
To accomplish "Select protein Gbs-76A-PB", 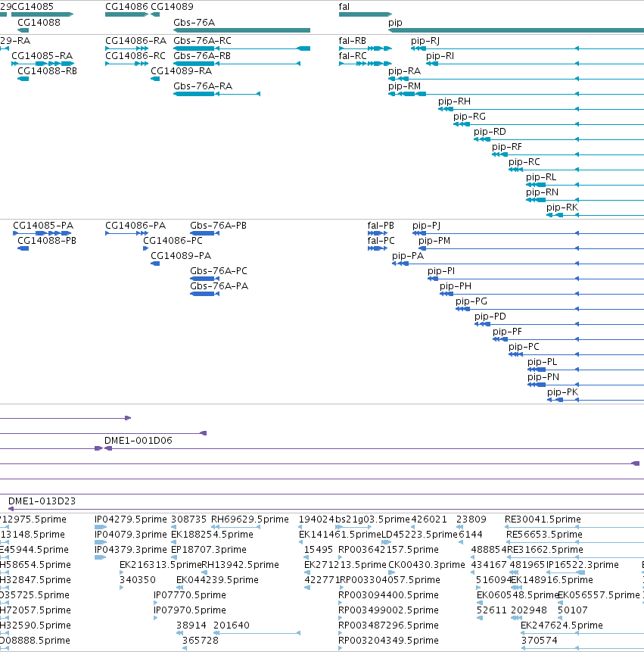I will tap(204, 233).
